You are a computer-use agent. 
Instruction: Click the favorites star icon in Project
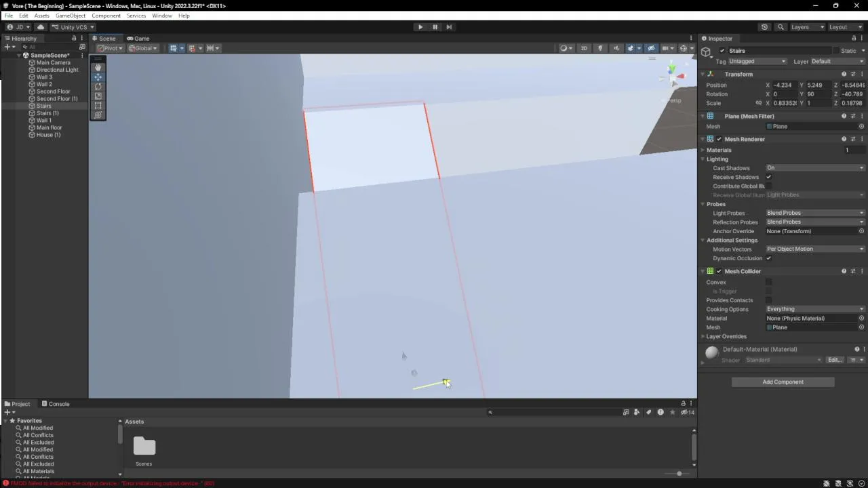coord(672,412)
